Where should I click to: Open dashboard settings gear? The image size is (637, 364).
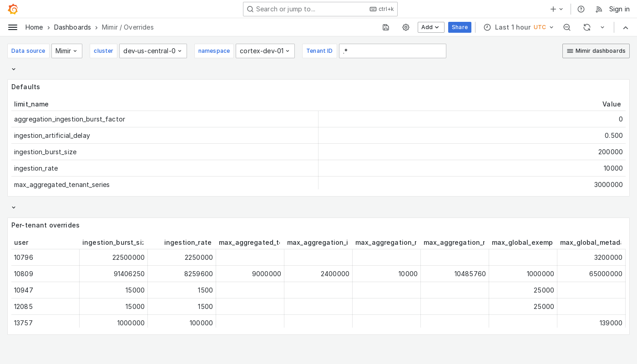coord(406,27)
